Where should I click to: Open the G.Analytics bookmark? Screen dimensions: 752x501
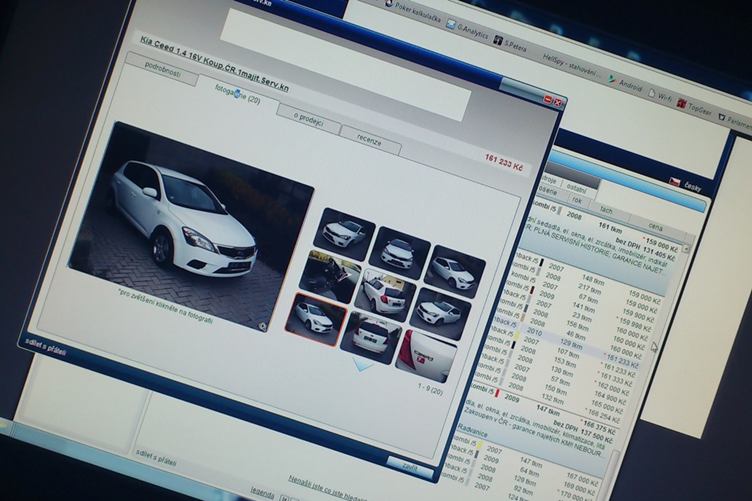467,29
